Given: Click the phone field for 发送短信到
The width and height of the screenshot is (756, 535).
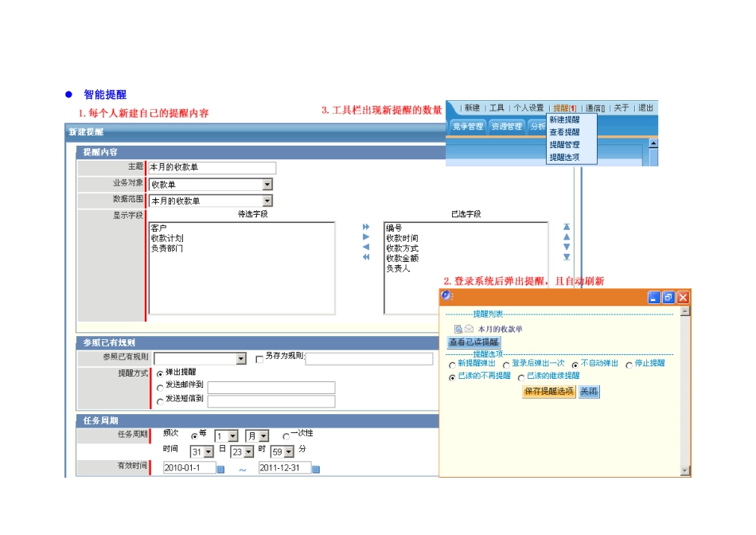Looking at the screenshot, I should [x=271, y=401].
